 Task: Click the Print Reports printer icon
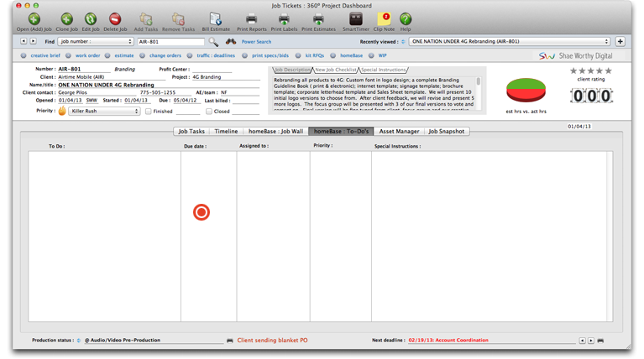pyautogui.click(x=251, y=18)
